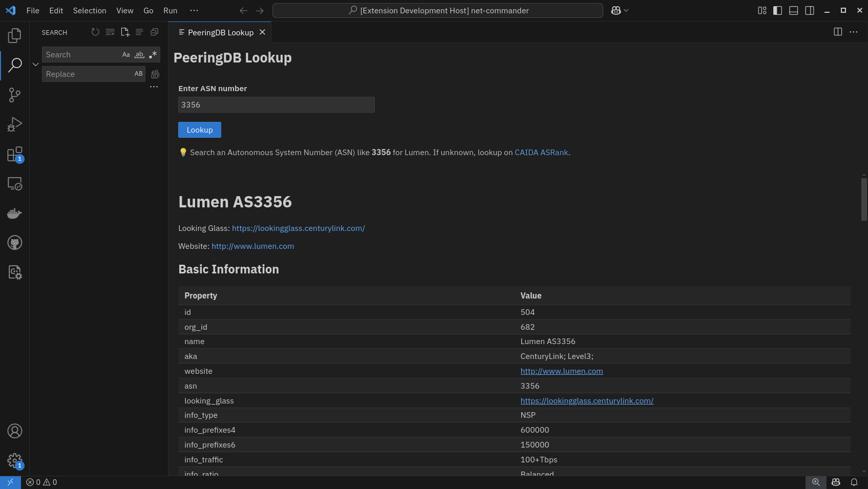Toggle Use Regular Expression in search
The image size is (868, 489).
[x=153, y=55]
